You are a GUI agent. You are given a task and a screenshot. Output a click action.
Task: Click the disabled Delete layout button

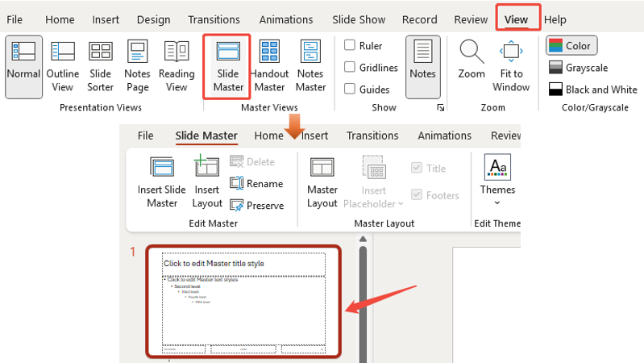252,161
